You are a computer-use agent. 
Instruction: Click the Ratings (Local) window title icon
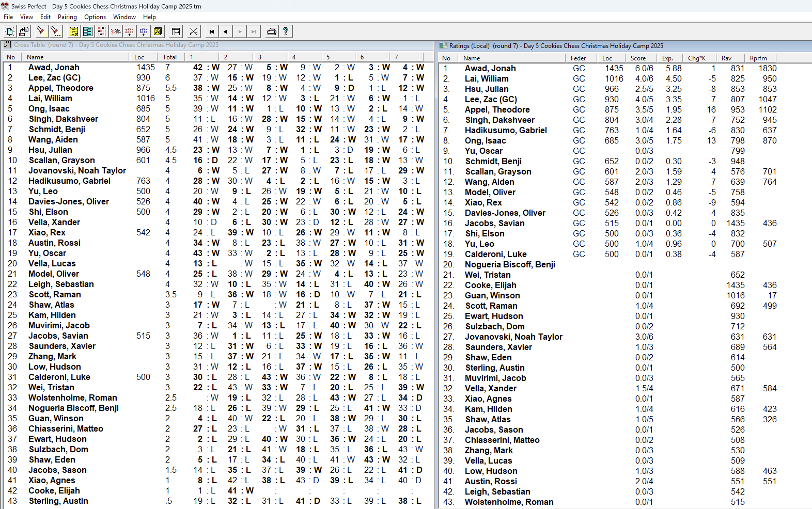click(x=443, y=45)
